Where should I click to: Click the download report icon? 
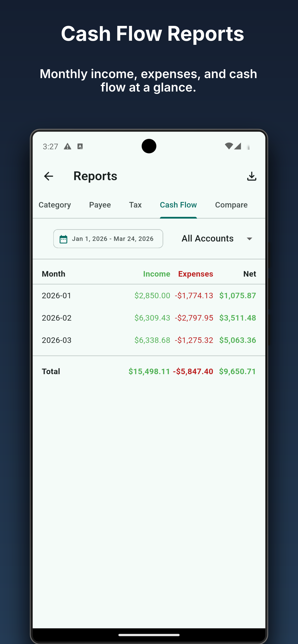[251, 176]
